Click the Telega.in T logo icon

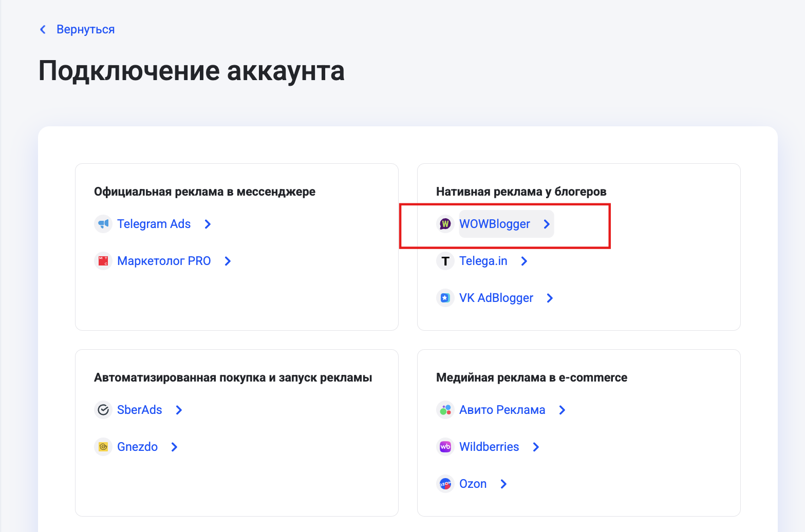(445, 261)
